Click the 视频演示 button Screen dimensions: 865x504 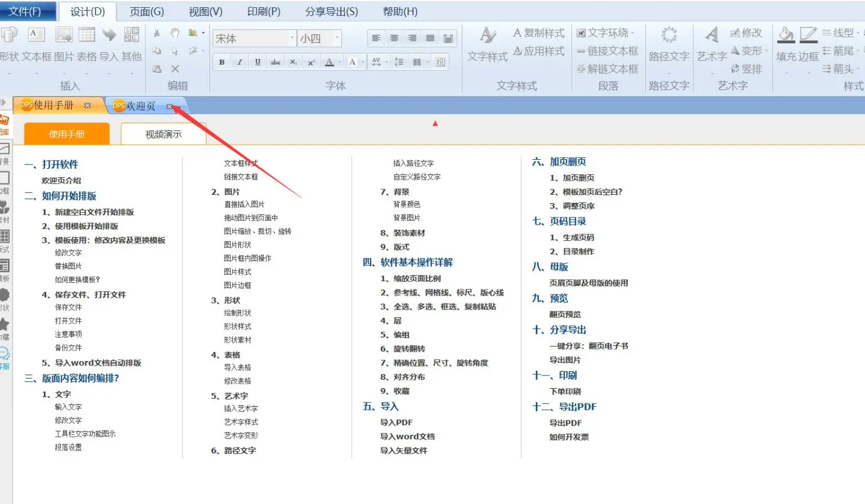(163, 134)
